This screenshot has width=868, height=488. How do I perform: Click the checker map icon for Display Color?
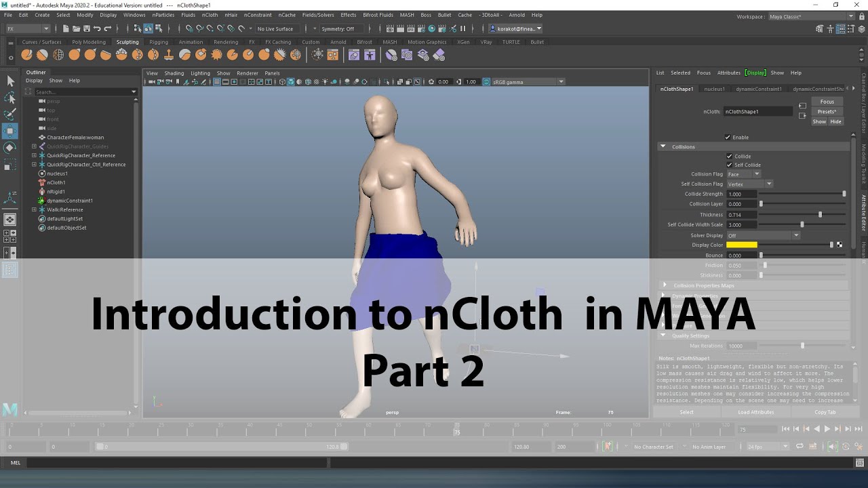pyautogui.click(x=840, y=245)
